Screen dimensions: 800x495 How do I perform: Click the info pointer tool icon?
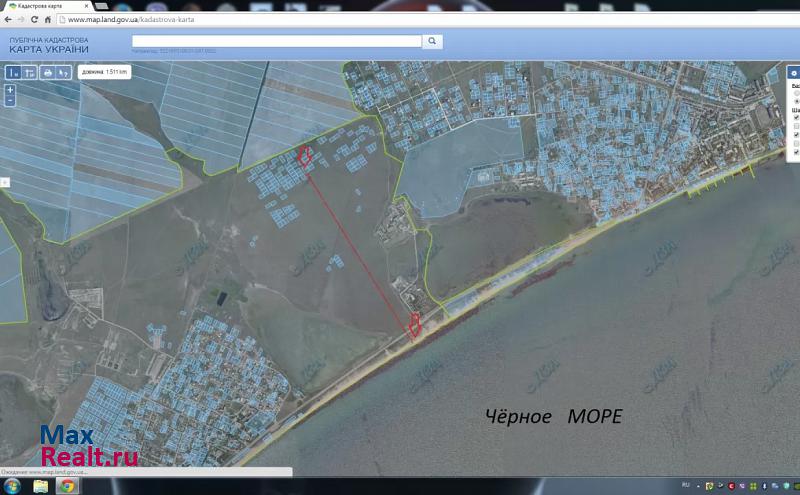(63, 72)
